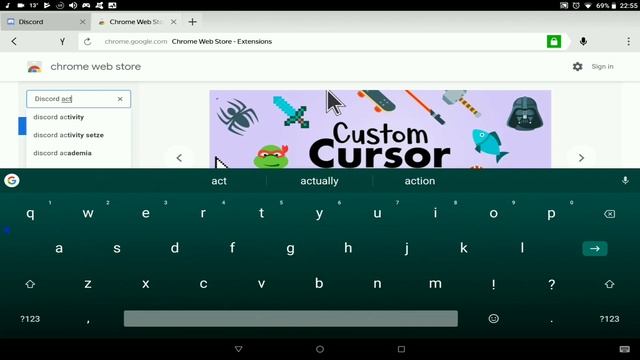The image size is (640, 360).
Task: Switch to the Chrome Web Store tab
Action: (136, 22)
